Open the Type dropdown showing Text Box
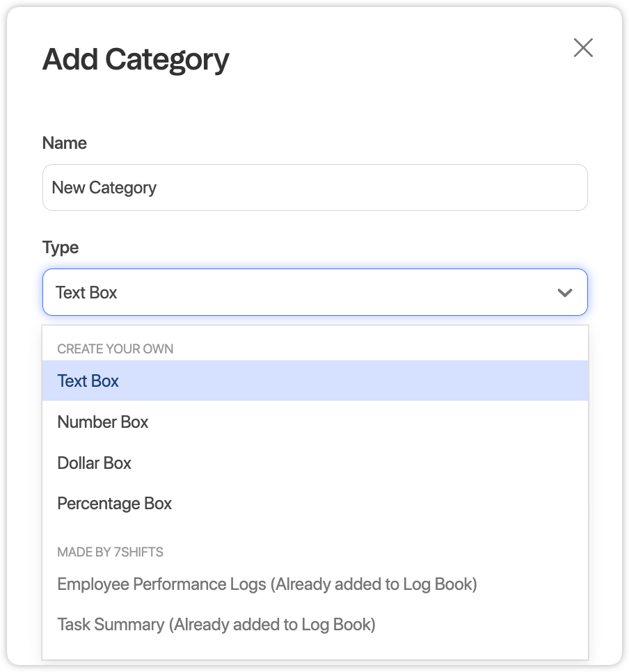 click(314, 292)
